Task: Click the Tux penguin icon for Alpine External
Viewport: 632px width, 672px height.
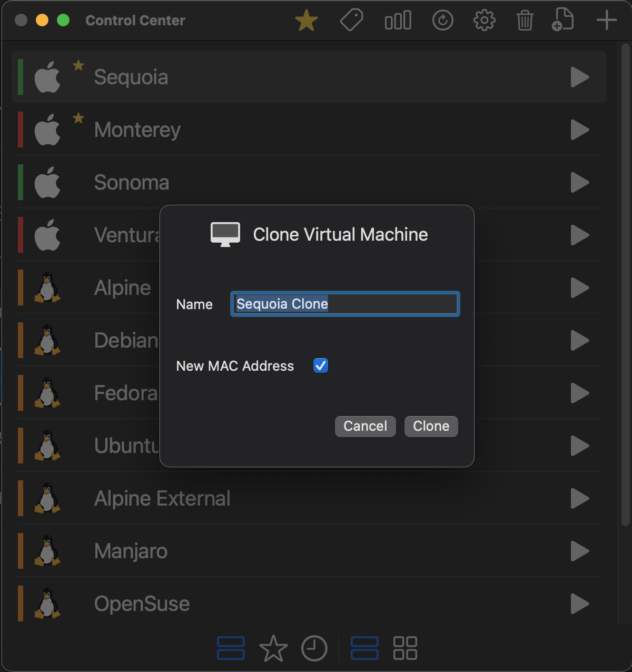Action: 47,498
